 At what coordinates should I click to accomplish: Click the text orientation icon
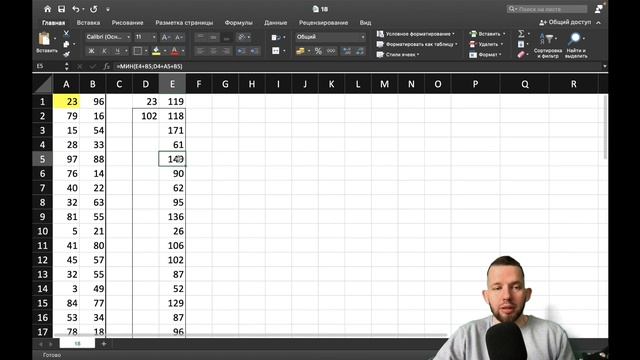tap(242, 37)
